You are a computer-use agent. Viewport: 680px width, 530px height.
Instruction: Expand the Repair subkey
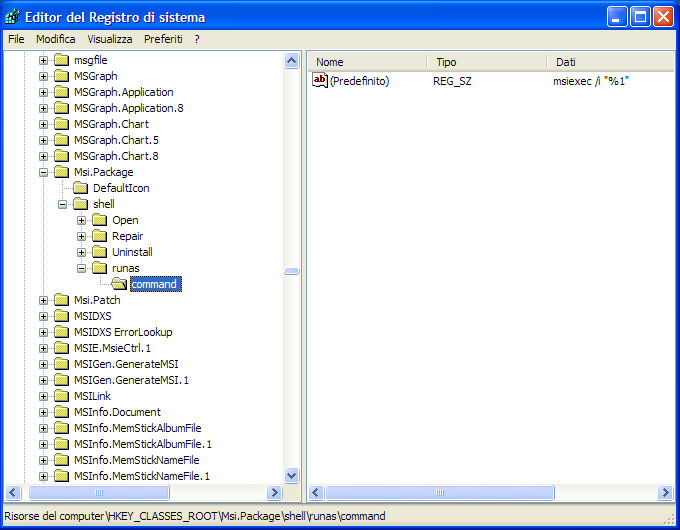(82, 236)
